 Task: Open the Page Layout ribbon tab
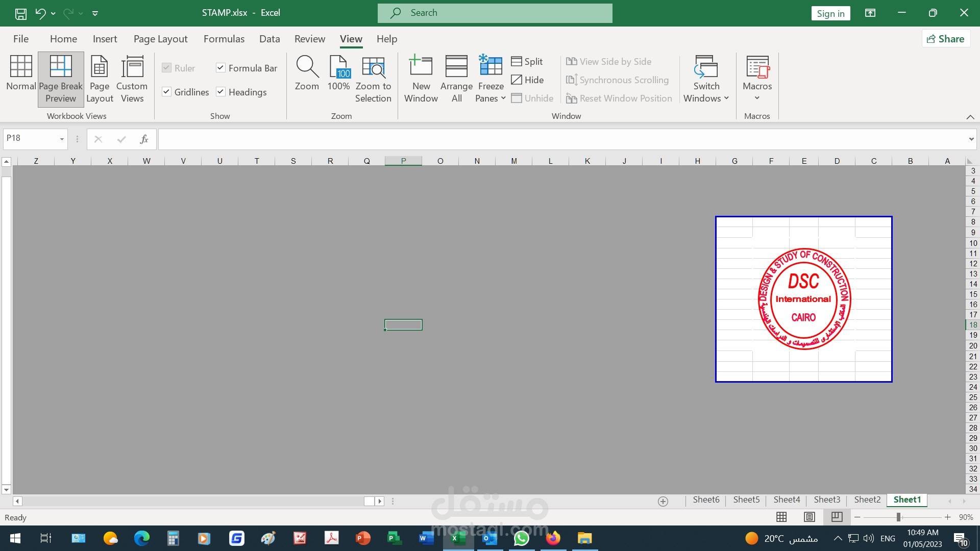160,39
